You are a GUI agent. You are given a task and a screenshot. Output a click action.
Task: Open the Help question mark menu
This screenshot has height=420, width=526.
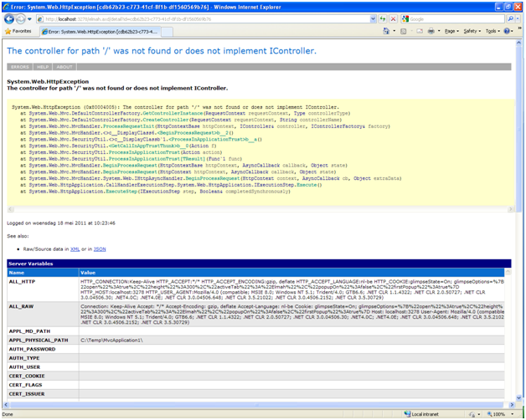508,31
